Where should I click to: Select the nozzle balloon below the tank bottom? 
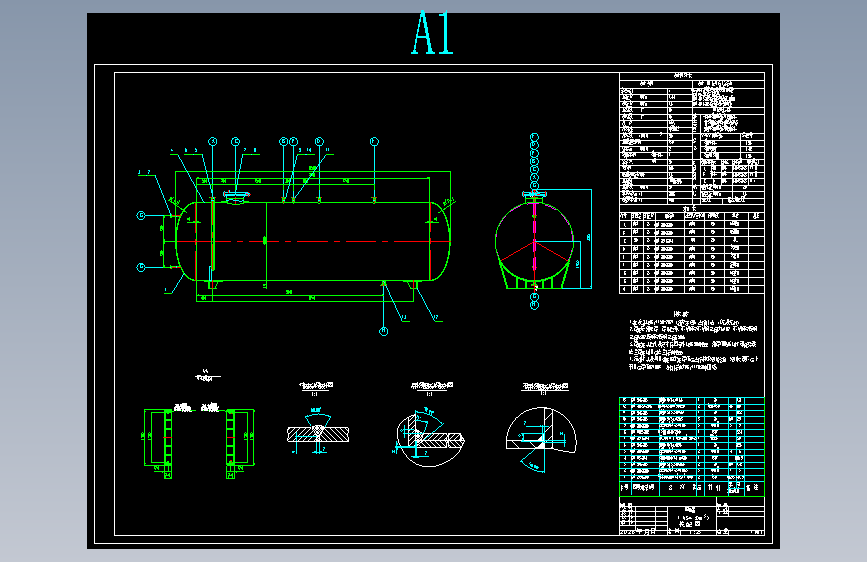click(x=384, y=331)
